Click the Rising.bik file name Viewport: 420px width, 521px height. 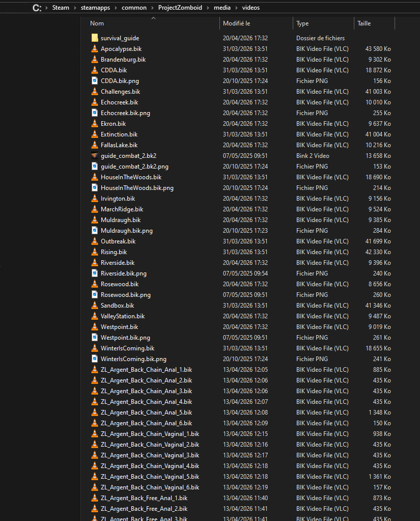[x=114, y=252]
